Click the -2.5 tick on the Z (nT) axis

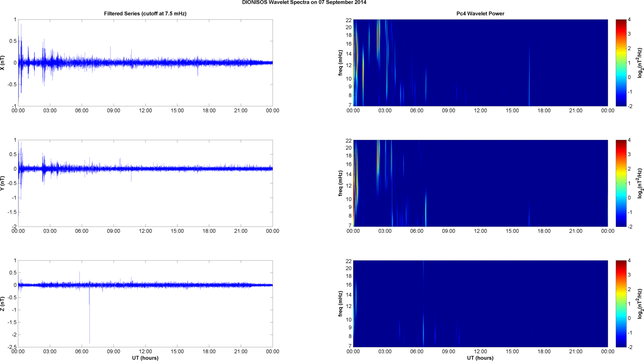[x=12, y=347]
